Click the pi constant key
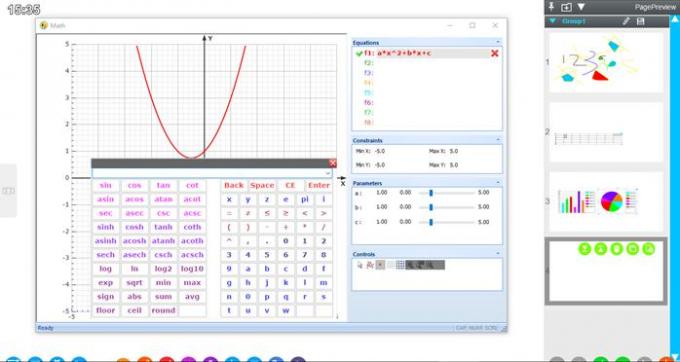Image resolution: width=680 pixels, height=362 pixels. tap(305, 199)
